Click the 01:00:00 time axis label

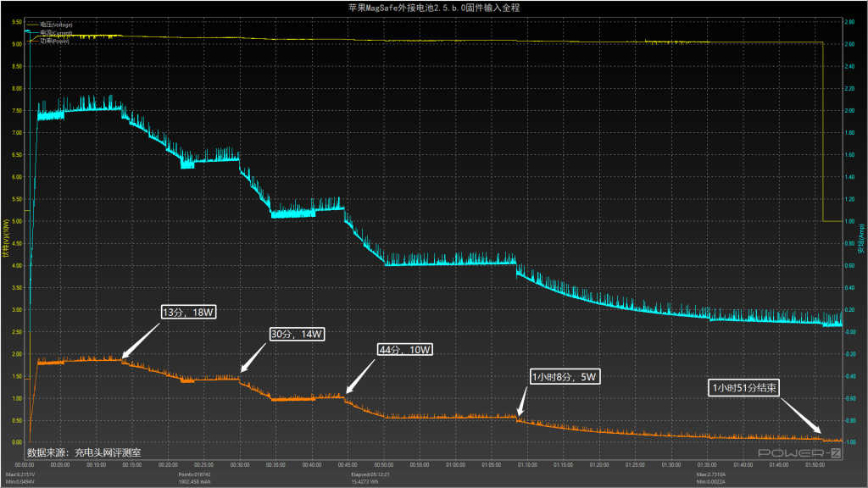click(455, 465)
